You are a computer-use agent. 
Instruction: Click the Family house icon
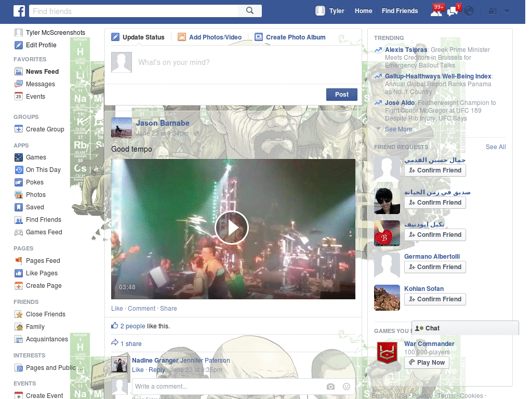(x=19, y=327)
